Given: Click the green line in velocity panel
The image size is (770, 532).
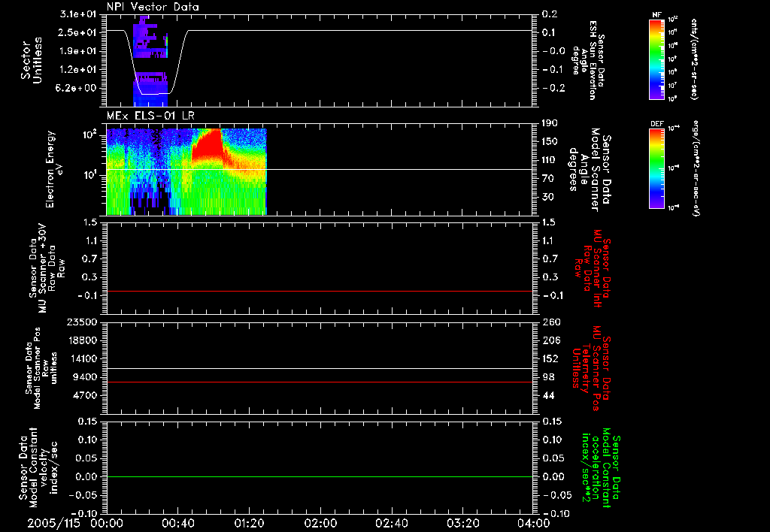Looking at the screenshot, I should (319, 477).
